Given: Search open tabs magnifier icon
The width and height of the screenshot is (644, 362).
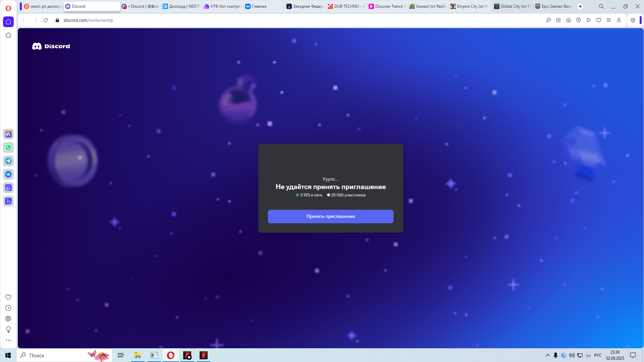Looking at the screenshot, I should [x=601, y=6].
